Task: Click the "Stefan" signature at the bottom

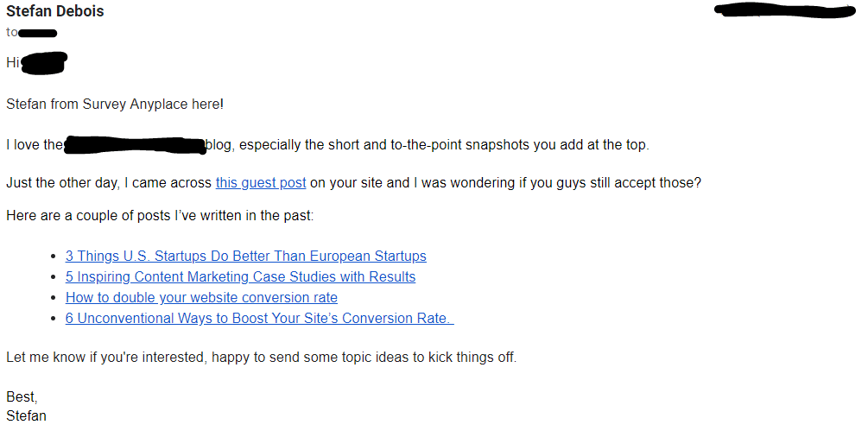Action: pos(26,416)
